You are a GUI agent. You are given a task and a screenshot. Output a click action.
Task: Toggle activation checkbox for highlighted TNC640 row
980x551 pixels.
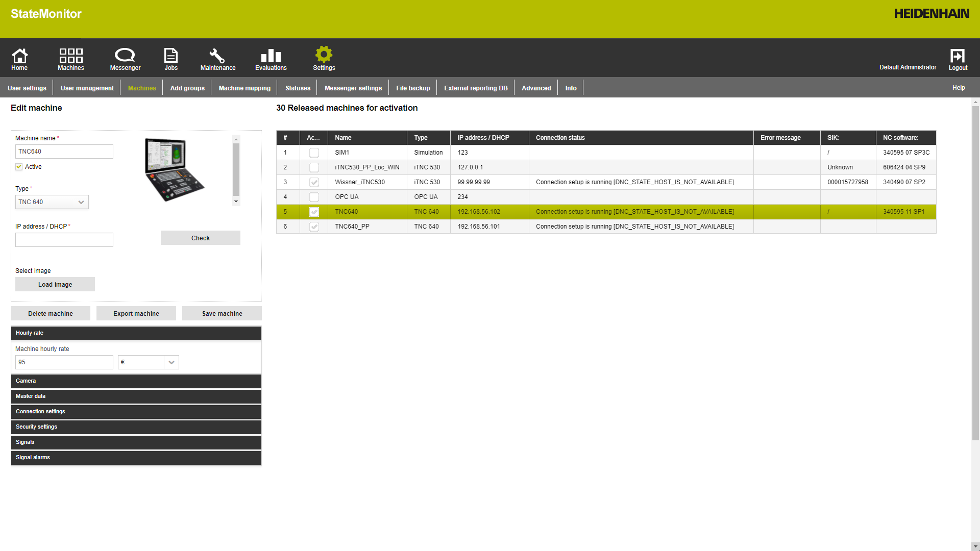[x=314, y=212]
